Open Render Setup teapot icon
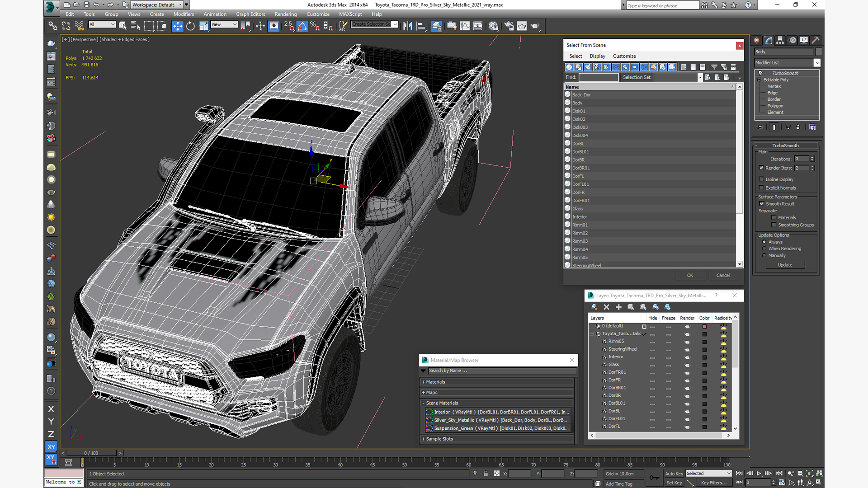868x488 pixels. point(509,26)
